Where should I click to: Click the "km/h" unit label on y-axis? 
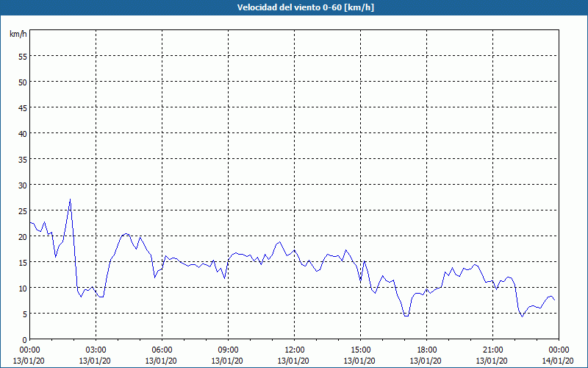tap(18, 34)
